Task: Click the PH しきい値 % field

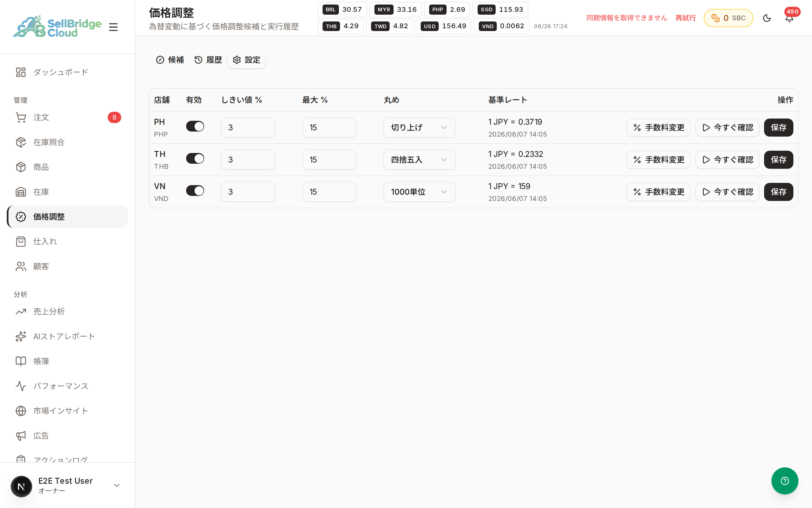Action: point(248,127)
